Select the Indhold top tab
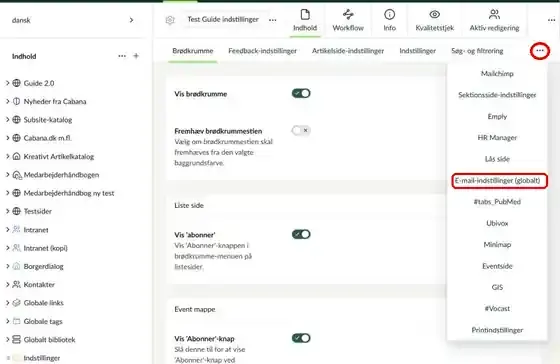The height and width of the screenshot is (364, 560). [305, 20]
